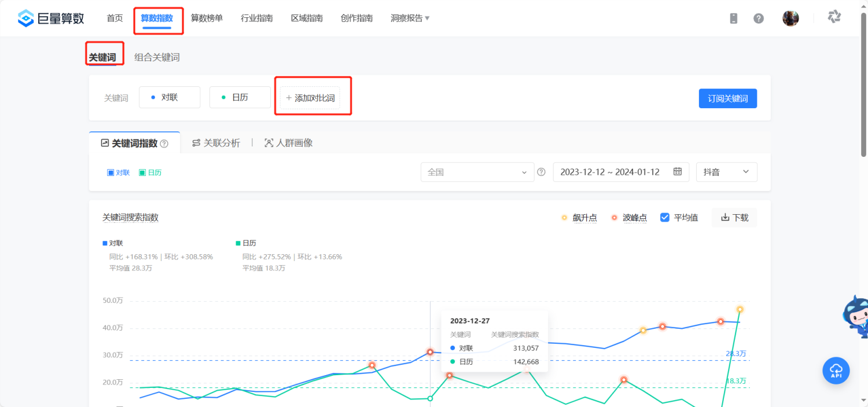Open 算数榜单 in top navigation
The image size is (868, 407).
[207, 18]
